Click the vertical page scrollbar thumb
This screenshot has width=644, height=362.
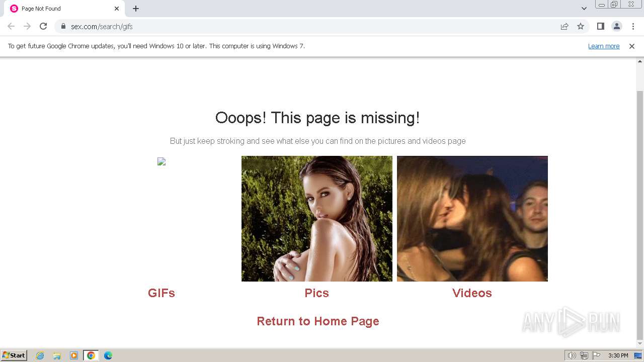[x=640, y=215]
